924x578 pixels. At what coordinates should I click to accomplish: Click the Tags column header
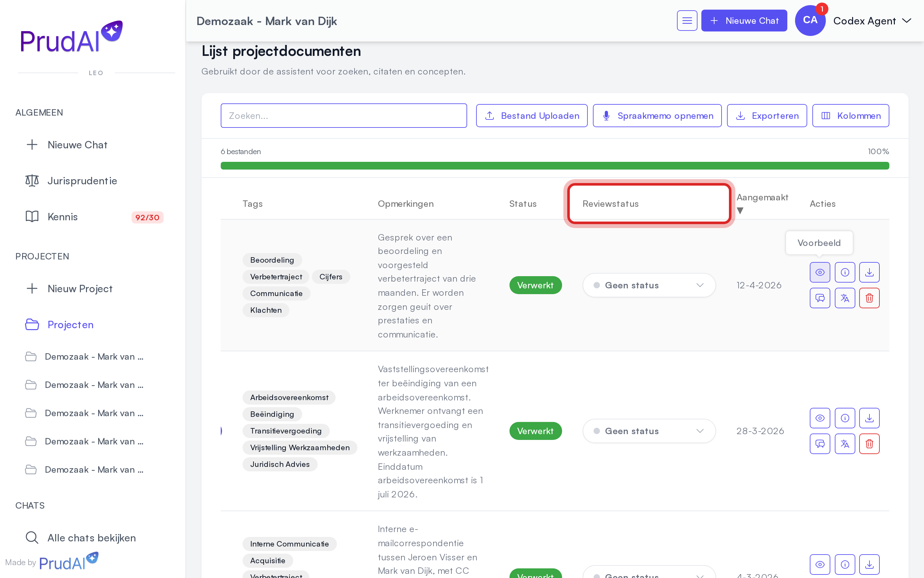point(252,204)
